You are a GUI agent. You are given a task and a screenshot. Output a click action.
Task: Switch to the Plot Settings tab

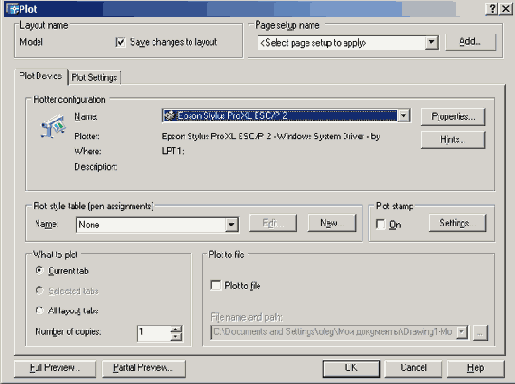pos(94,77)
